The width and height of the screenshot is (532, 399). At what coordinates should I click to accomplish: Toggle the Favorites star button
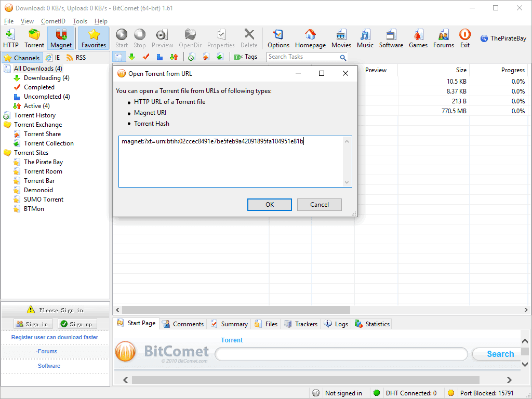pyautogui.click(x=94, y=38)
